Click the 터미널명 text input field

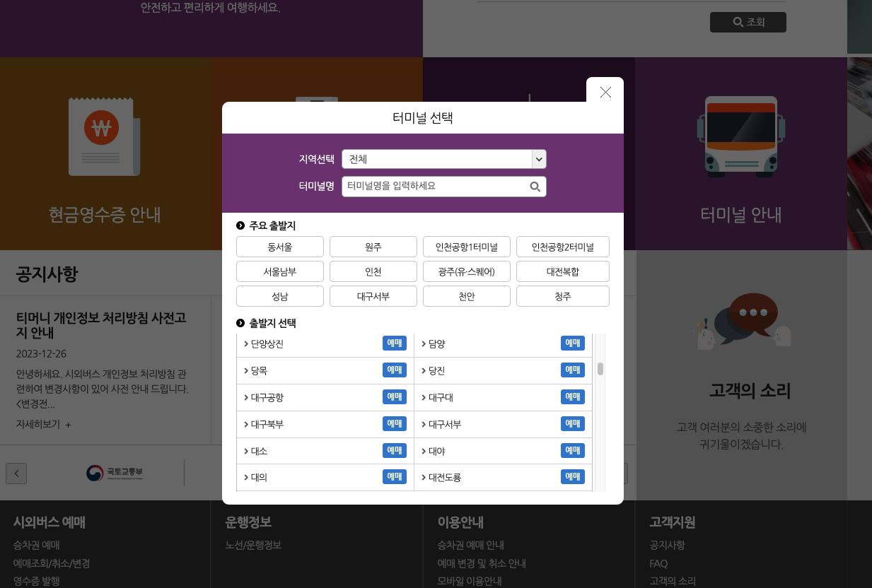[x=431, y=186]
